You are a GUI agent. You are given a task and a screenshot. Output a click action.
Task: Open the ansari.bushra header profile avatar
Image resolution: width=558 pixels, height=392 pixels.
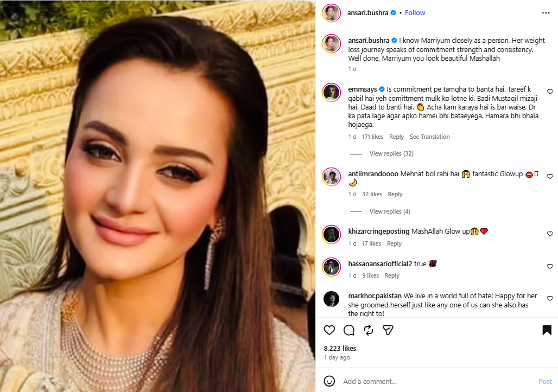[x=331, y=12]
